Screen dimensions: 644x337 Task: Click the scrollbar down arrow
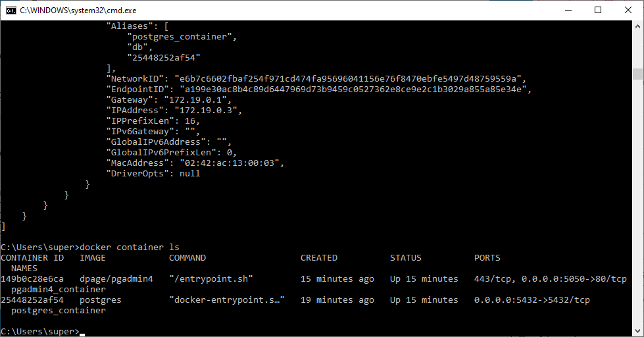638,331
